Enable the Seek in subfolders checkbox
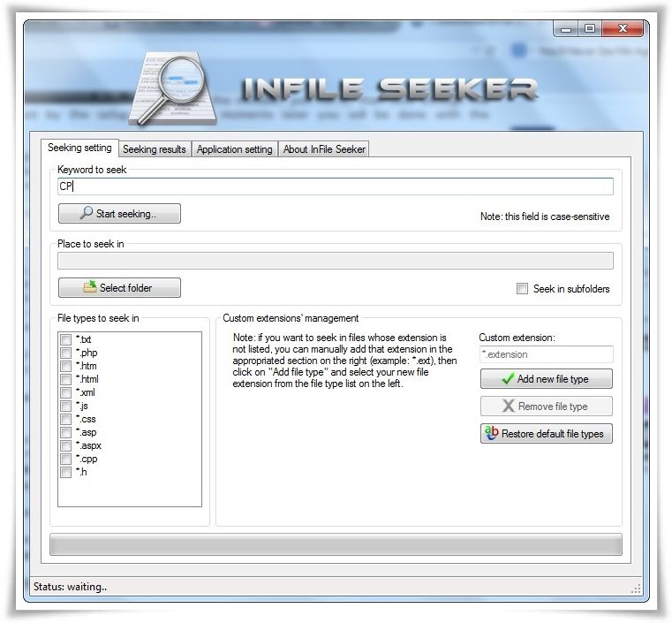This screenshot has width=672, height=623. (x=522, y=289)
